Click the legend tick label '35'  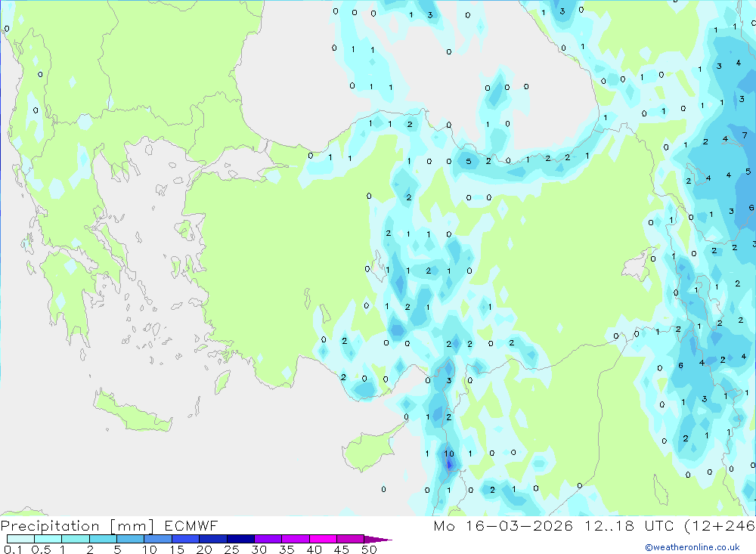pos(287,549)
